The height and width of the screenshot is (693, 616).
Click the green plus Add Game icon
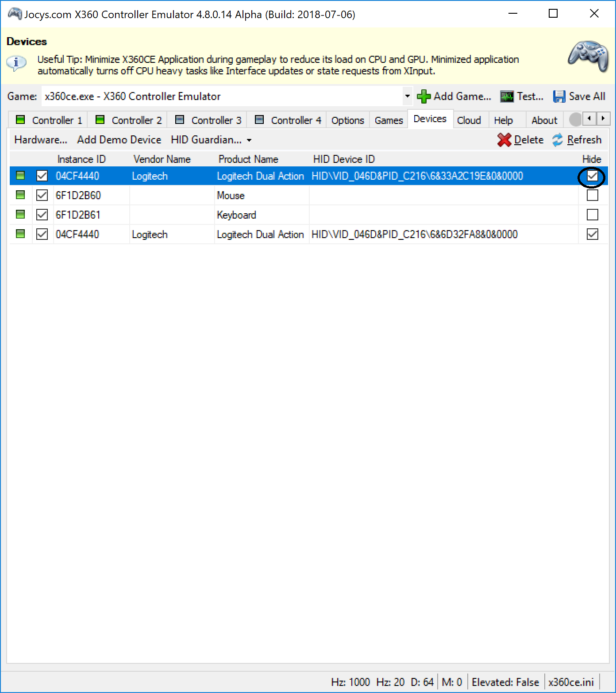tap(423, 96)
